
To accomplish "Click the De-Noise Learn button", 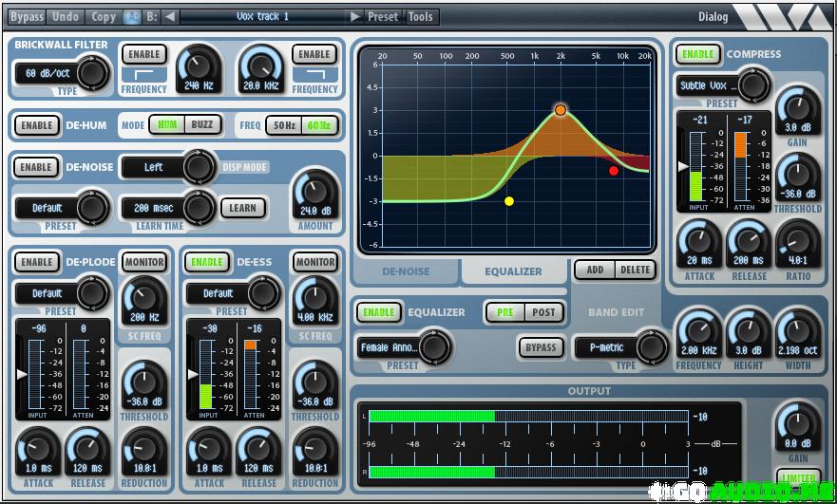I will [243, 208].
